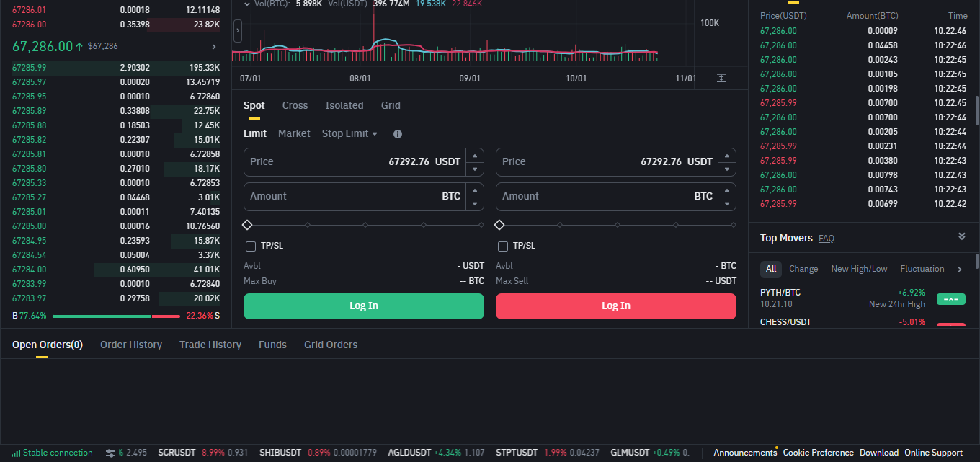Click the sell amount slider handle

pyautogui.click(x=499, y=225)
